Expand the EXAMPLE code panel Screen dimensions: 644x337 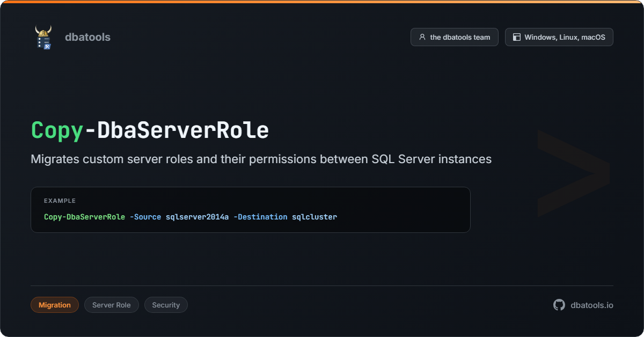pyautogui.click(x=251, y=209)
